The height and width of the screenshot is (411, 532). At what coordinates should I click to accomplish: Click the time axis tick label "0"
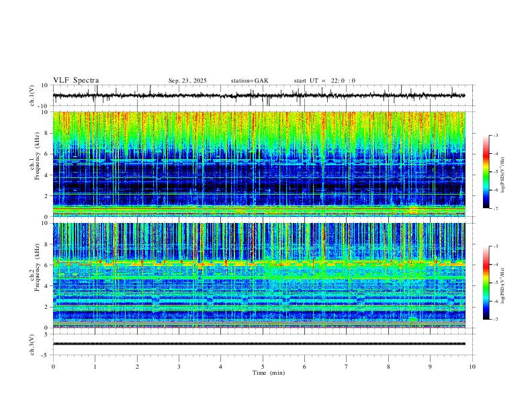coord(53,367)
